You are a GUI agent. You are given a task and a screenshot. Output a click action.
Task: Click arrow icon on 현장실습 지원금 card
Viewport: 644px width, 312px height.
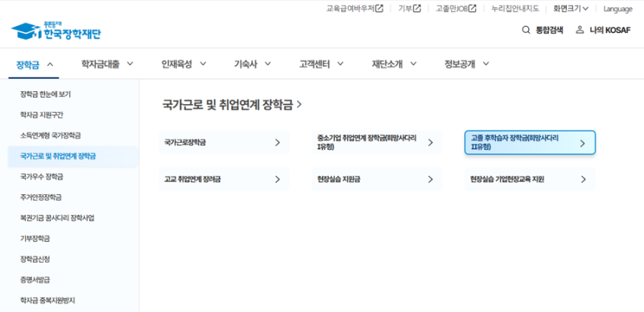pyautogui.click(x=431, y=179)
